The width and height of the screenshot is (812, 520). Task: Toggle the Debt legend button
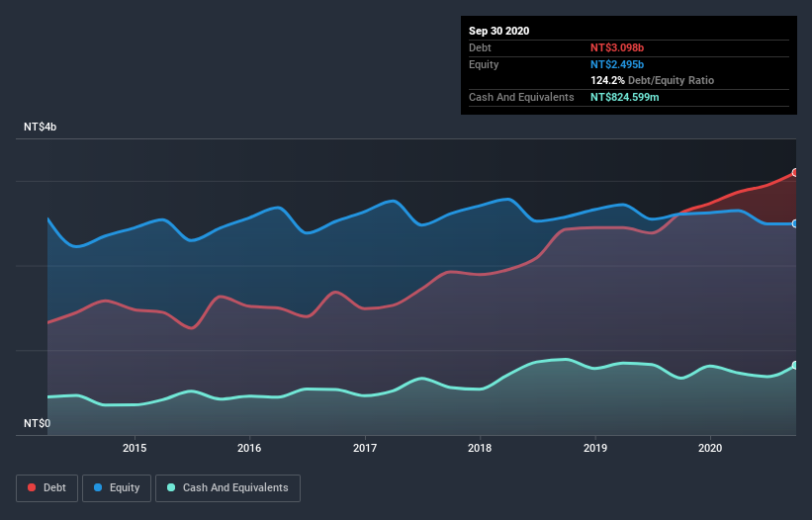[x=47, y=488]
